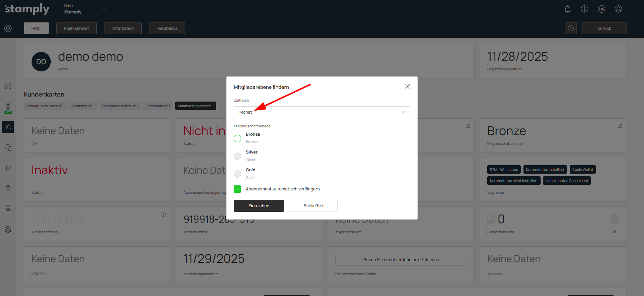Click the home icon in sidebar
Viewport: 644px width, 296px height.
coord(8,86)
